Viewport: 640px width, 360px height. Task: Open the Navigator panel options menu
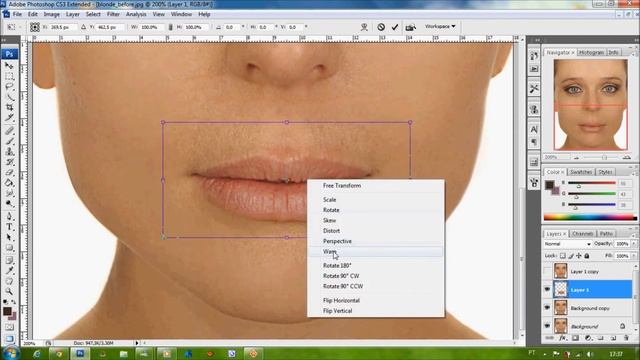click(x=634, y=53)
